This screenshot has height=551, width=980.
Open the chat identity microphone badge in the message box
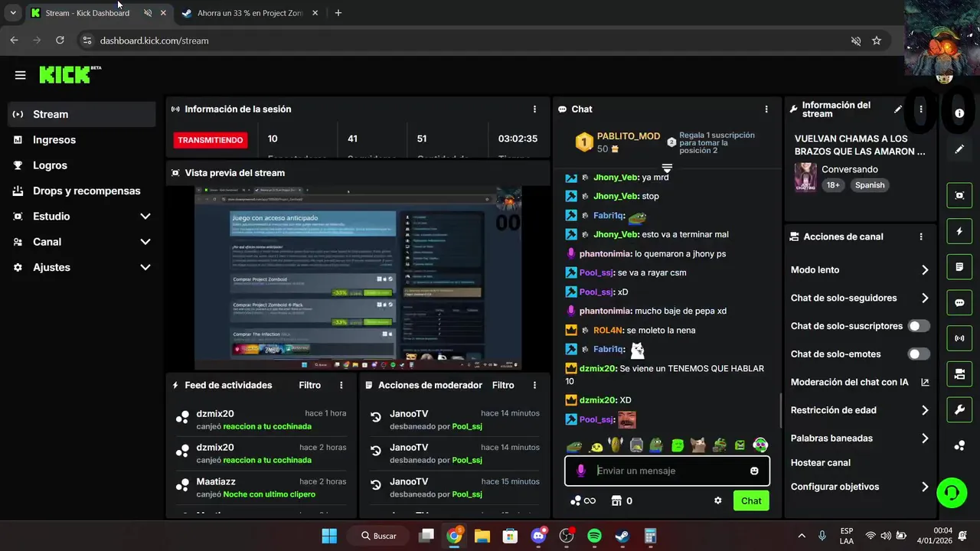click(581, 471)
